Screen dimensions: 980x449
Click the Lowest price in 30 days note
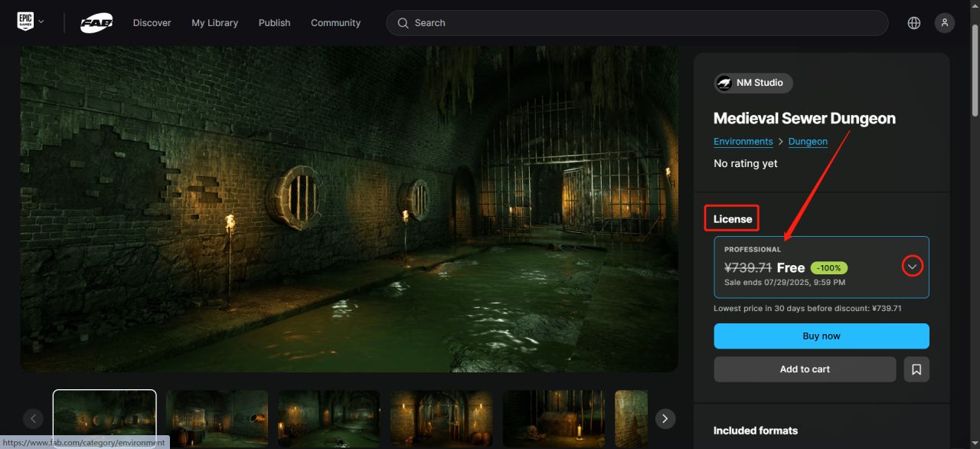808,309
